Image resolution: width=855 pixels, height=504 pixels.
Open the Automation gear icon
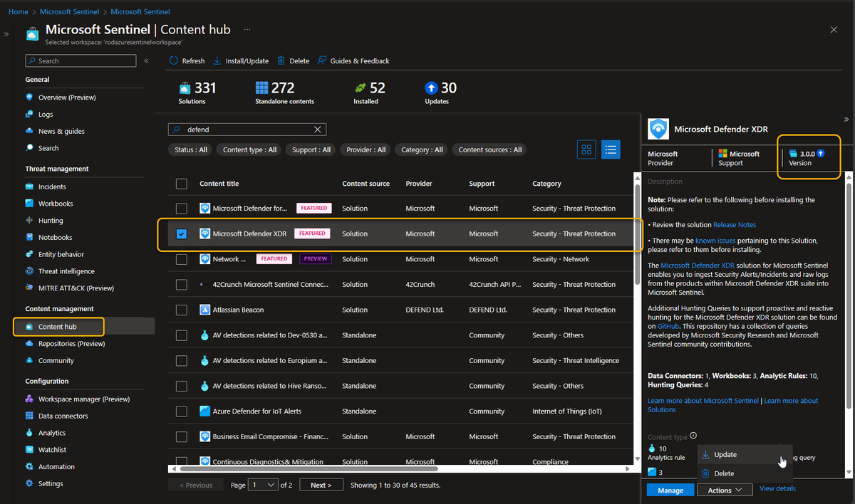(29, 467)
